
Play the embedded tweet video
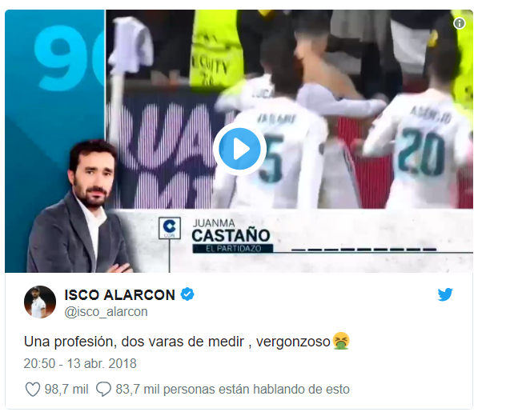239,149
